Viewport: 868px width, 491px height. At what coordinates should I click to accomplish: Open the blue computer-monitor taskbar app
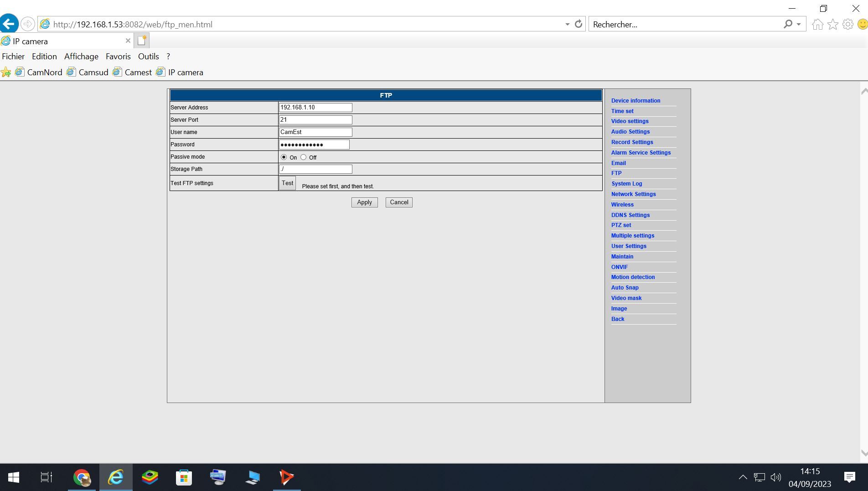(253, 477)
